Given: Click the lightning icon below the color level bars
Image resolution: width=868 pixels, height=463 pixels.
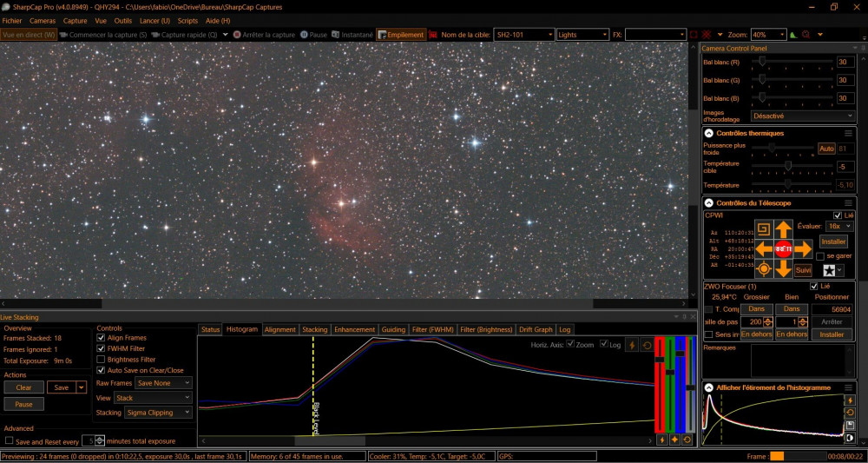Looking at the screenshot, I should coord(661,440).
